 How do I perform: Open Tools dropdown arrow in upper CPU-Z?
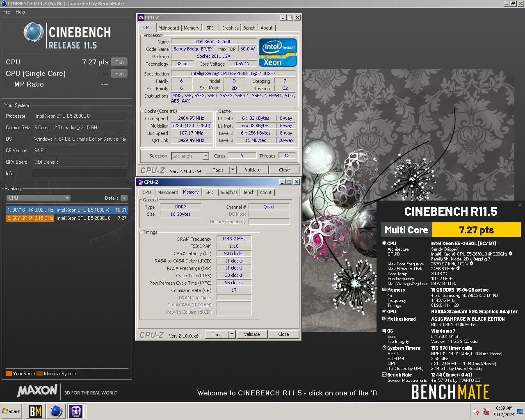233,170
